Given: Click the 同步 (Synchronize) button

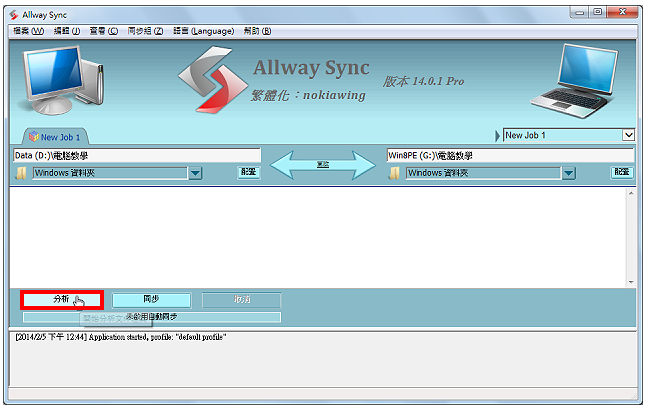Looking at the screenshot, I should 151,299.
